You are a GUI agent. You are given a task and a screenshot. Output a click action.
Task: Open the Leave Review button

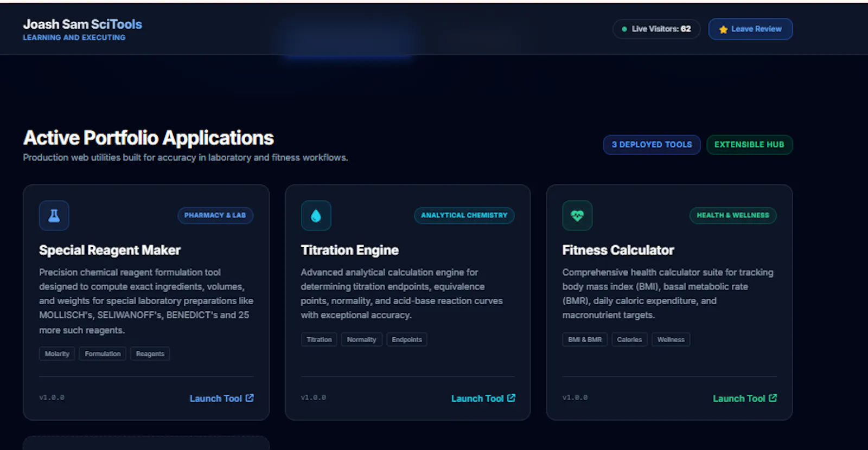[750, 29]
